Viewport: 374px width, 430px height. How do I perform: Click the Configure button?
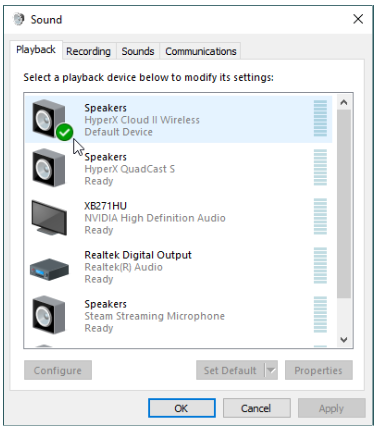point(58,370)
